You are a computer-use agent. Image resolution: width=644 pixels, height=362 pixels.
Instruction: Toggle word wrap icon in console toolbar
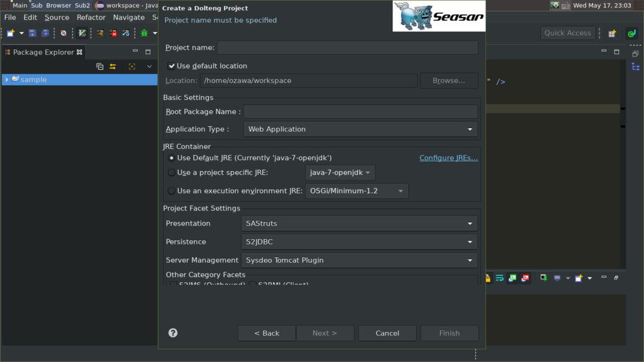tap(500, 278)
